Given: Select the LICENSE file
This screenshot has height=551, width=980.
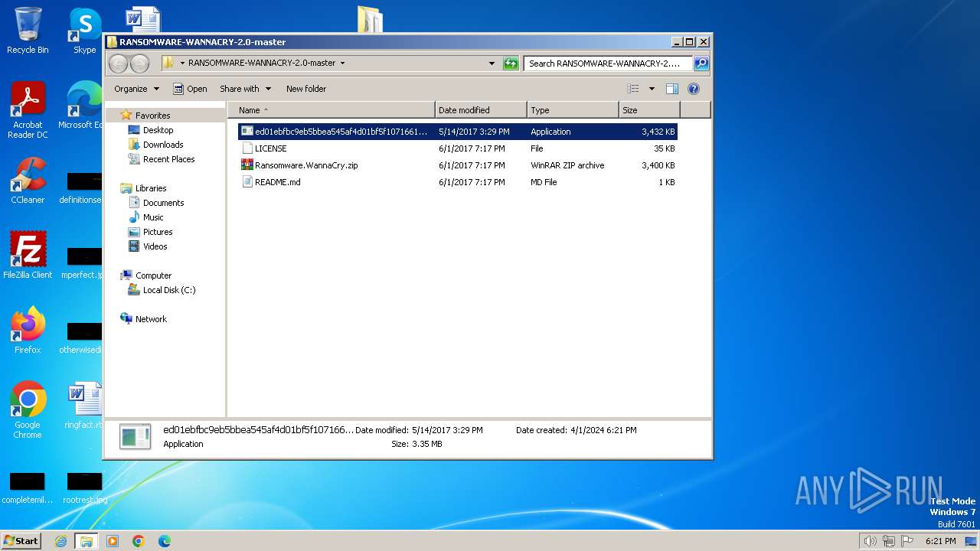Looking at the screenshot, I should [458, 148].
